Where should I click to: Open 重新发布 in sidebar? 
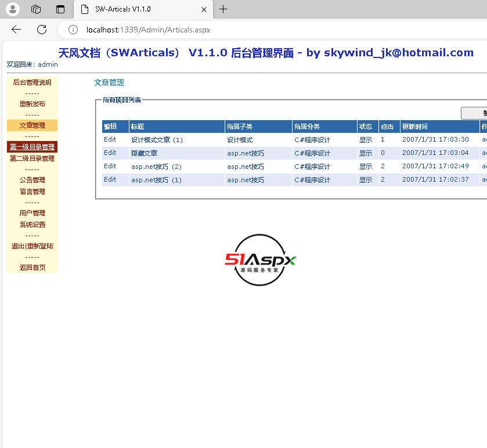(33, 104)
